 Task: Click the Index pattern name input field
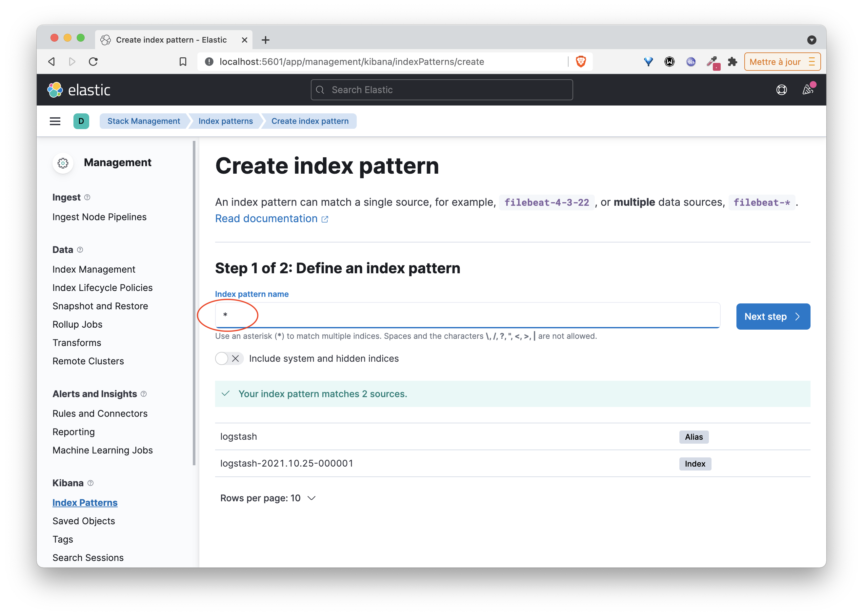pos(467,315)
